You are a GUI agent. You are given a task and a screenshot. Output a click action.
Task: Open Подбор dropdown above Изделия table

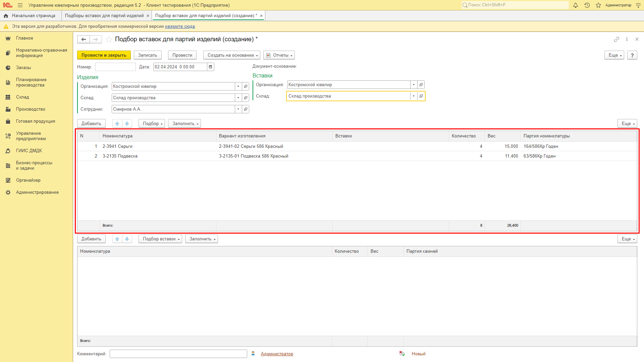[152, 123]
